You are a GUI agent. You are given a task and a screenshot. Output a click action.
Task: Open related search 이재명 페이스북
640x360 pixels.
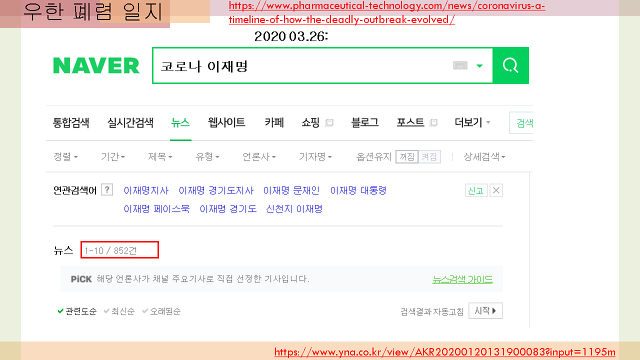156,209
